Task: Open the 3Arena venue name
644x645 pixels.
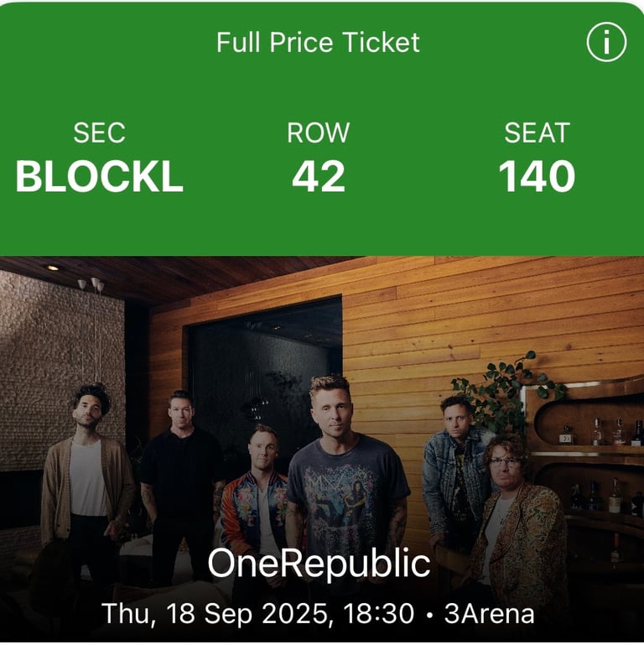Action: point(490,614)
